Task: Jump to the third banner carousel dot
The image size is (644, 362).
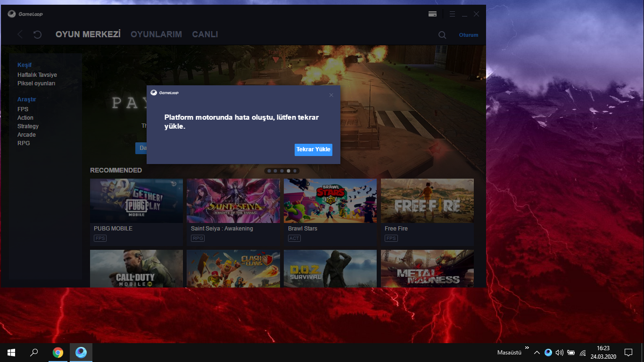Action: [x=282, y=171]
